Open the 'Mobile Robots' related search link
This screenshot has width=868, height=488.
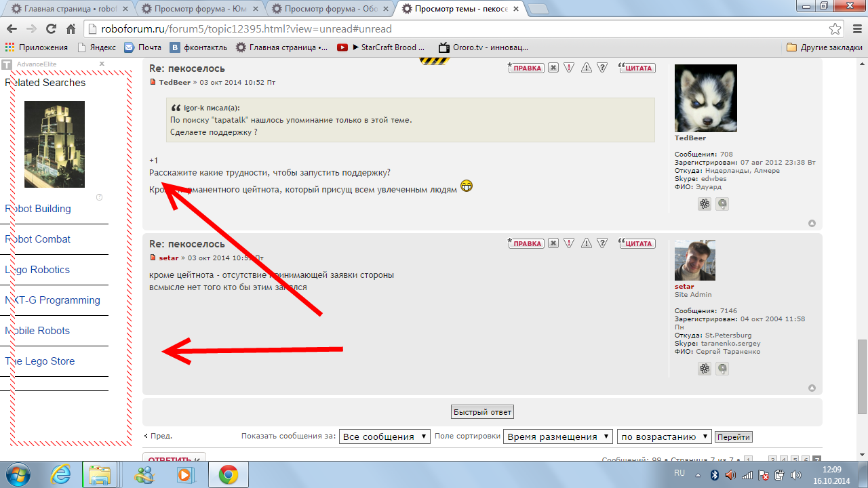click(38, 331)
